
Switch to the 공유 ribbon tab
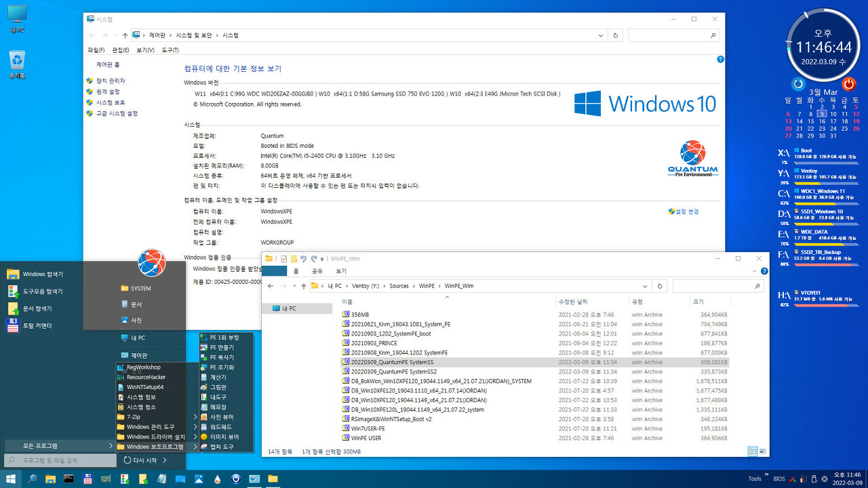pos(317,270)
